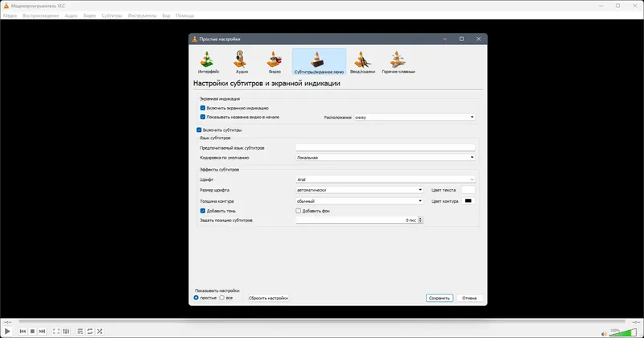Click the volume slider
The image size is (644, 338).
(x=623, y=332)
